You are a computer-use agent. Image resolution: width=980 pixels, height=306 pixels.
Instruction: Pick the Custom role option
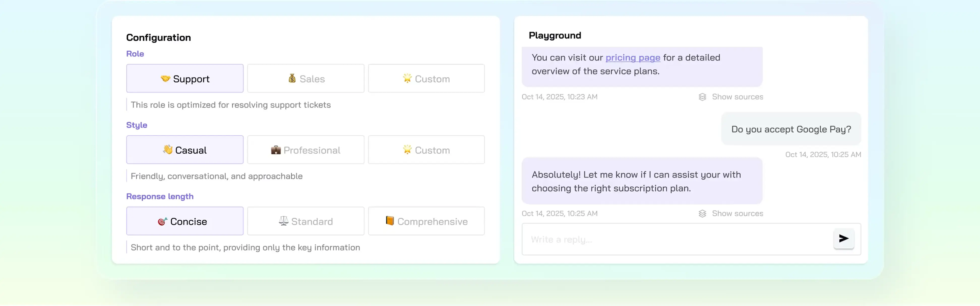[426, 79]
